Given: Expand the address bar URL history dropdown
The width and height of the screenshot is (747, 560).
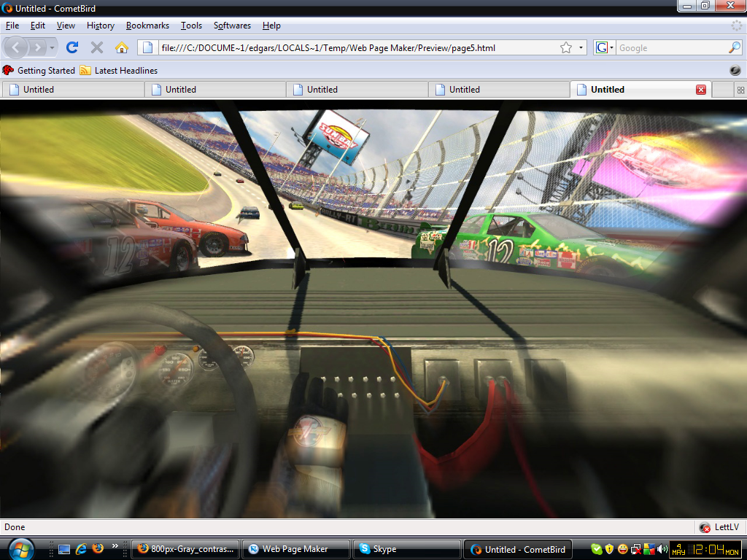Looking at the screenshot, I should click(581, 47).
